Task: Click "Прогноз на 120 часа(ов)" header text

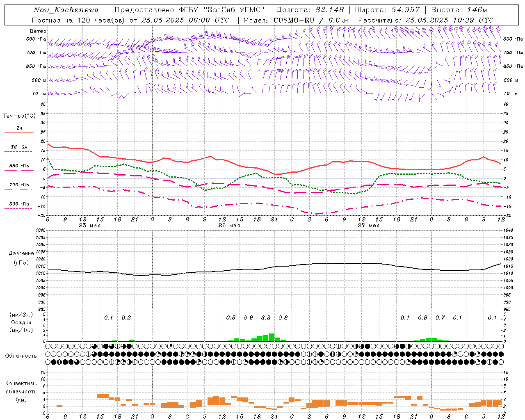Action: click(x=79, y=20)
